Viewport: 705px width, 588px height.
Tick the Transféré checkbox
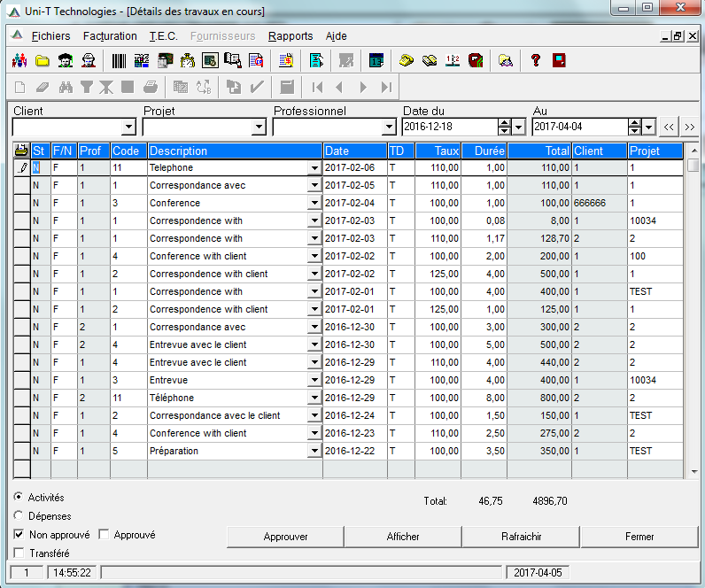click(x=19, y=553)
